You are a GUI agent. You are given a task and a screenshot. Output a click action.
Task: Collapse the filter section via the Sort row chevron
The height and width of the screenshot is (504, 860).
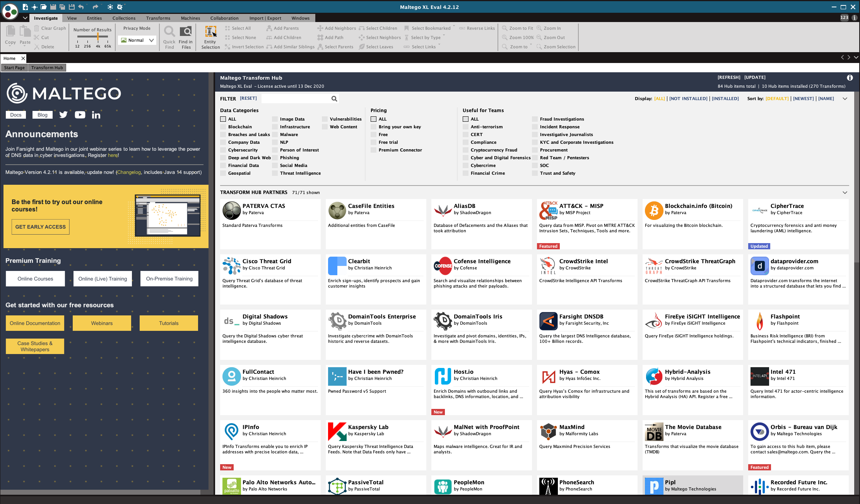pos(845,99)
